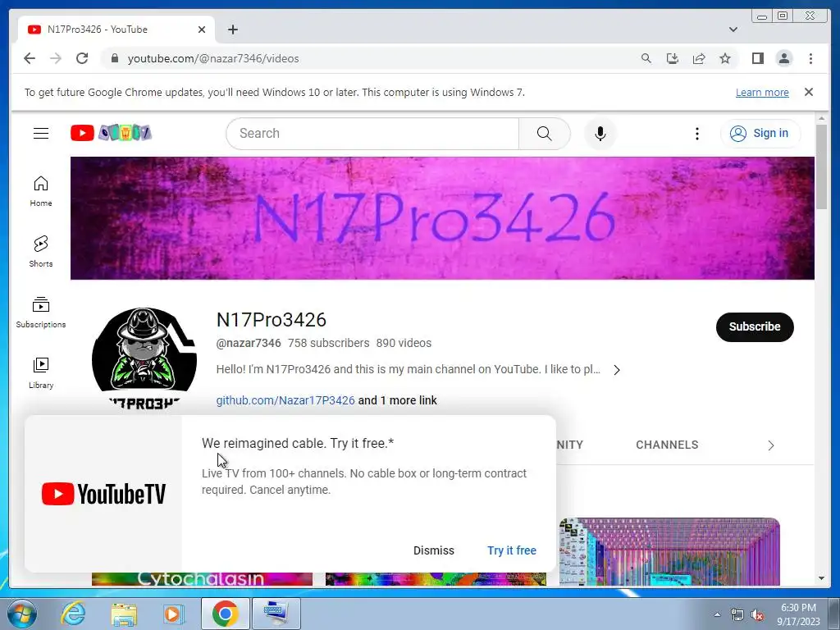Open Shorts in the sidebar
Screen dimensions: 840x630
click(x=41, y=252)
